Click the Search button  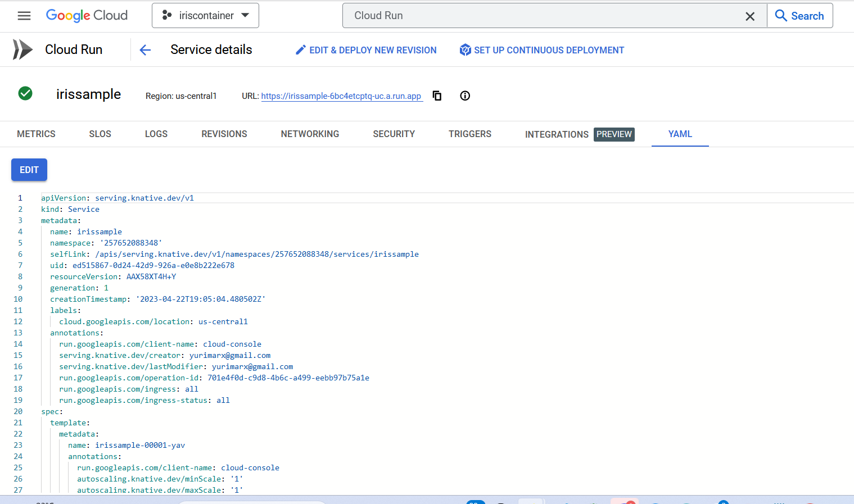pos(799,16)
